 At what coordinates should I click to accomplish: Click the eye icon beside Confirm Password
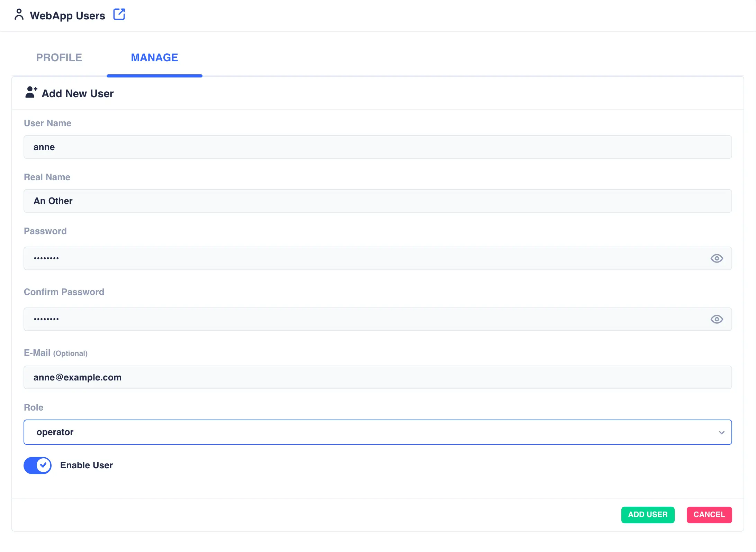[717, 319]
